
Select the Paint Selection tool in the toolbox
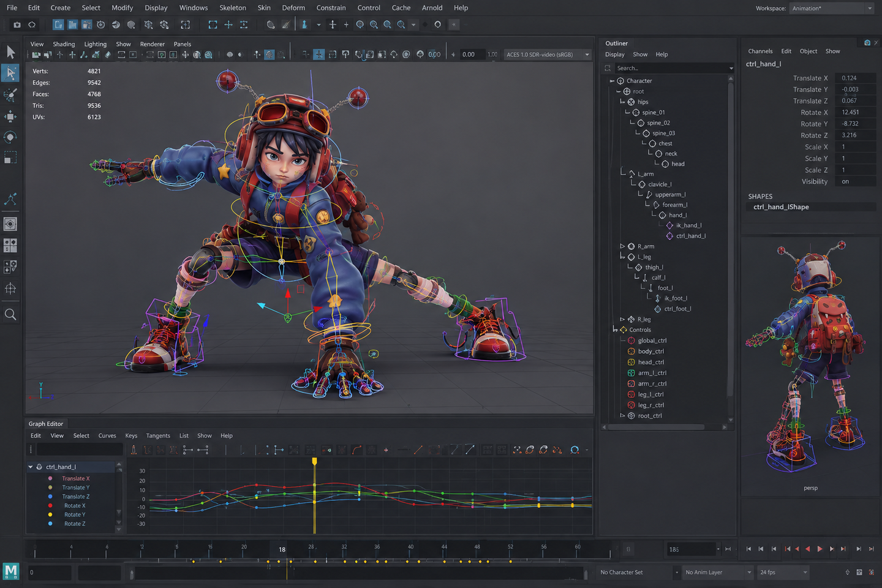tap(10, 94)
